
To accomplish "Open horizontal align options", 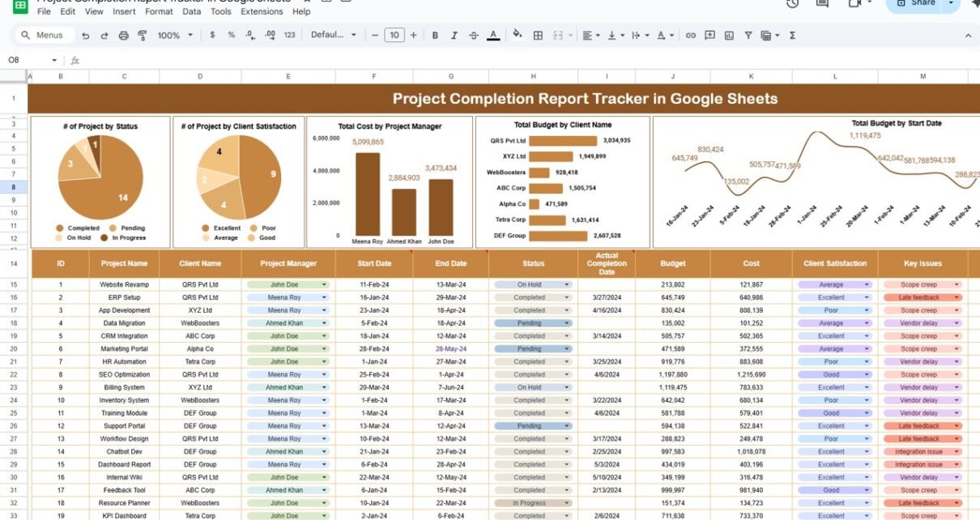I will 592,36.
